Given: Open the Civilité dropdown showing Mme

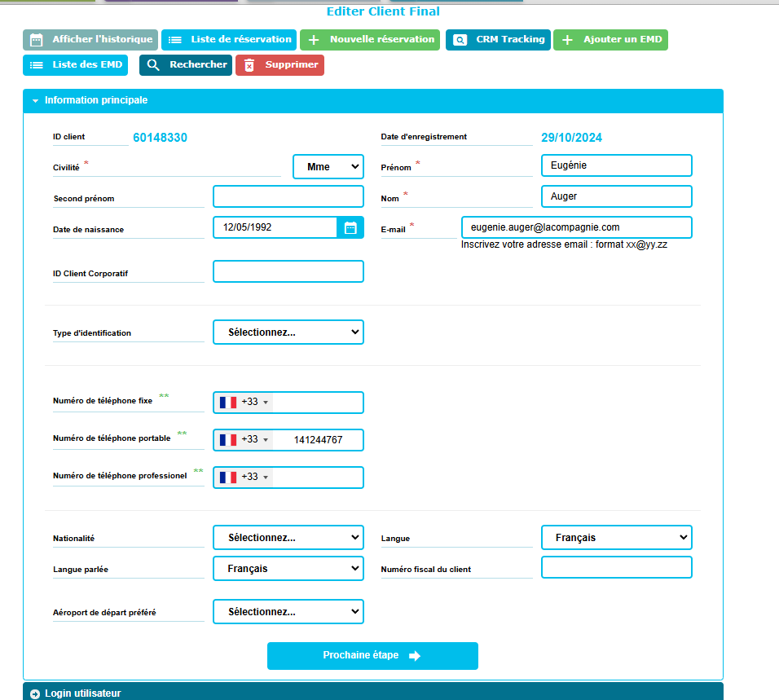Looking at the screenshot, I should [328, 166].
